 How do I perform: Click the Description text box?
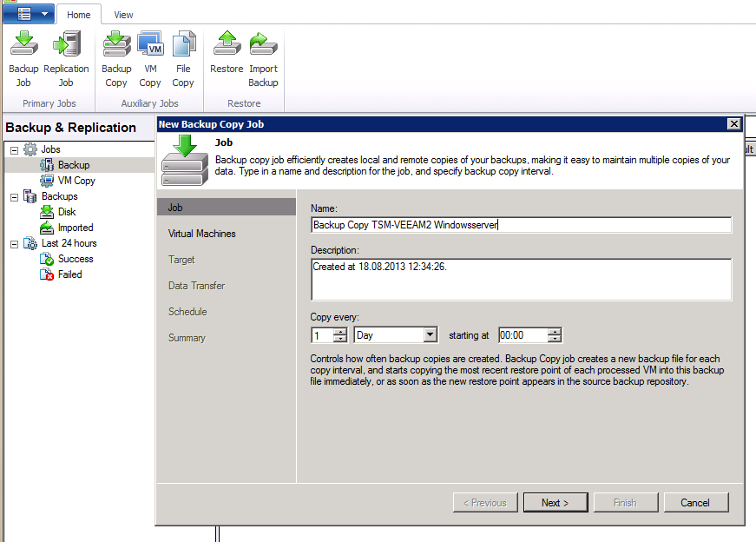(521, 280)
